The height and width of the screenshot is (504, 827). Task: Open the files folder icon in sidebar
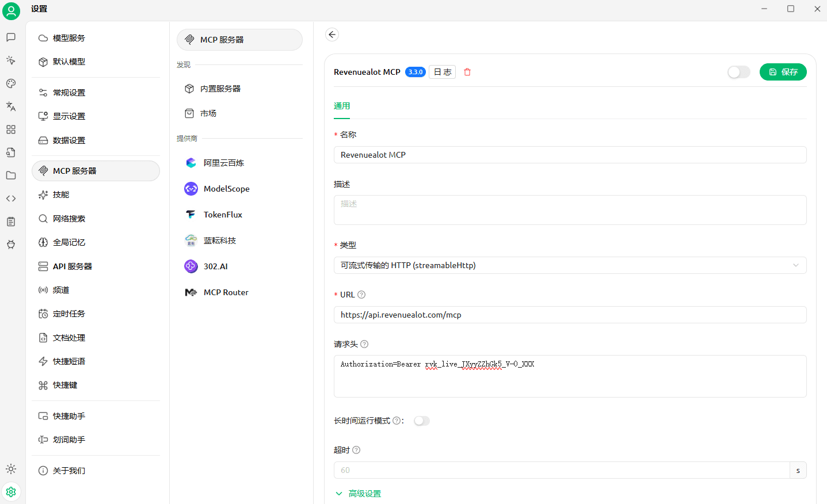11,175
